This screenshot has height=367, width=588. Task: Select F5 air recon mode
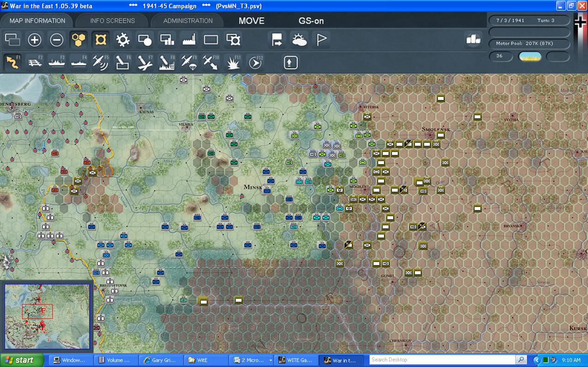[x=101, y=62]
